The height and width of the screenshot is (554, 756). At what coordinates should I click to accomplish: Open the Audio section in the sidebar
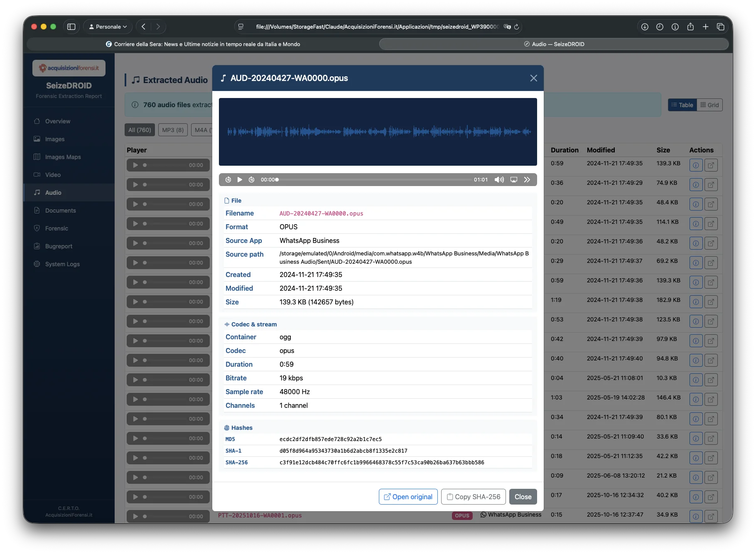[x=53, y=192]
